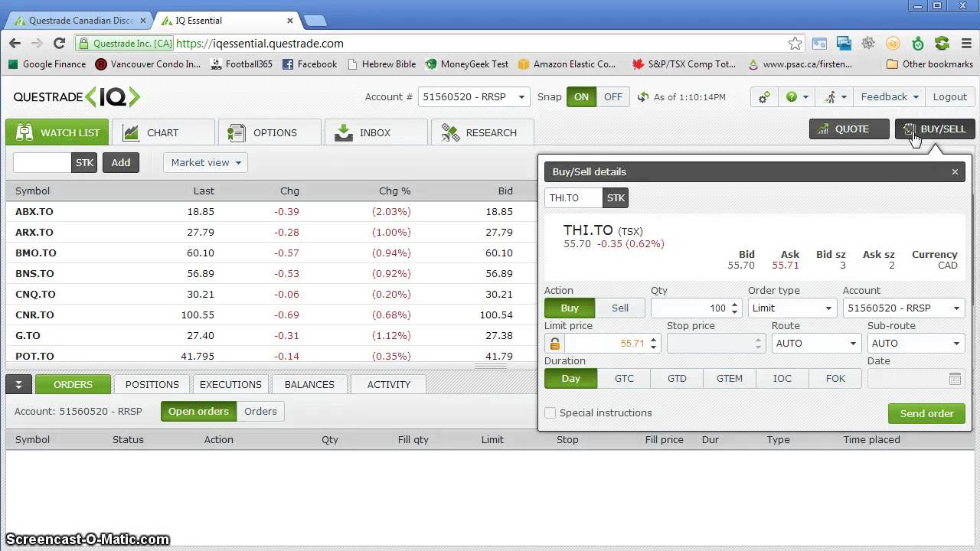The image size is (980, 551).
Task: Collapse the orders panel with arrow button
Action: (x=18, y=385)
